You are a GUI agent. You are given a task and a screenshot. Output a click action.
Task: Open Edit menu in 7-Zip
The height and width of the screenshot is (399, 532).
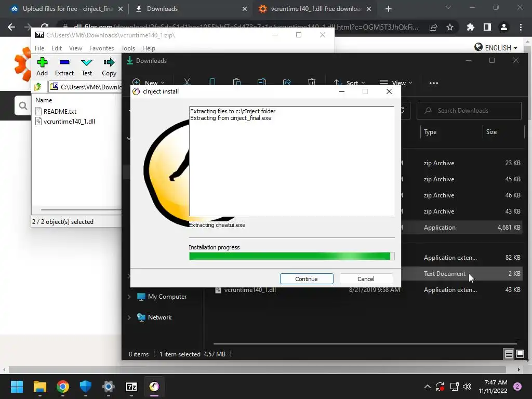point(56,48)
